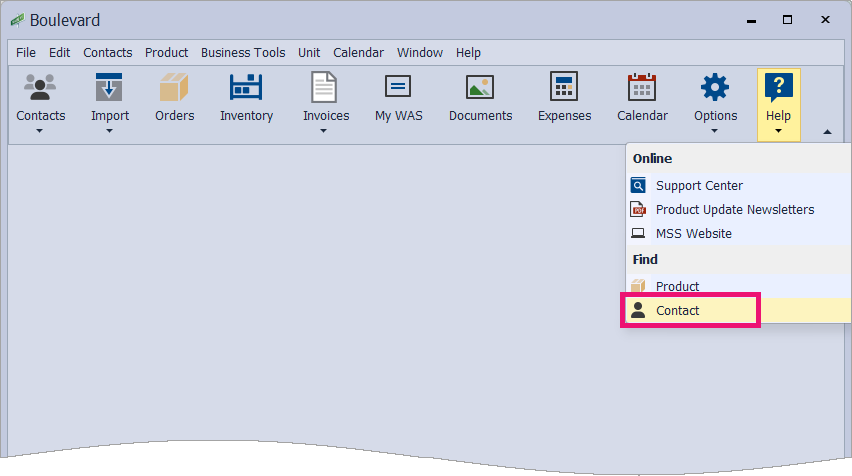
Task: Open the Calendar toolbar icon
Action: point(642,87)
